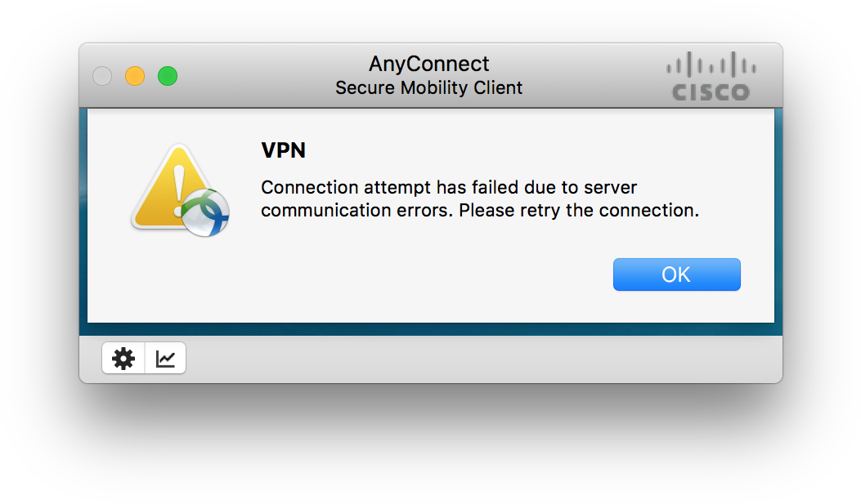861x504 pixels.
Task: Click the AnyConnect title in the header
Action: coord(428,63)
